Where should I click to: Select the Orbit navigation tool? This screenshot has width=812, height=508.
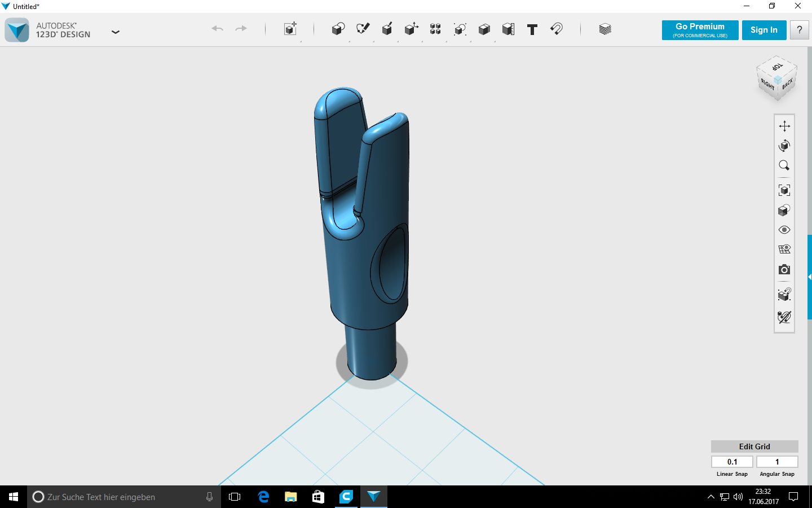tap(784, 146)
